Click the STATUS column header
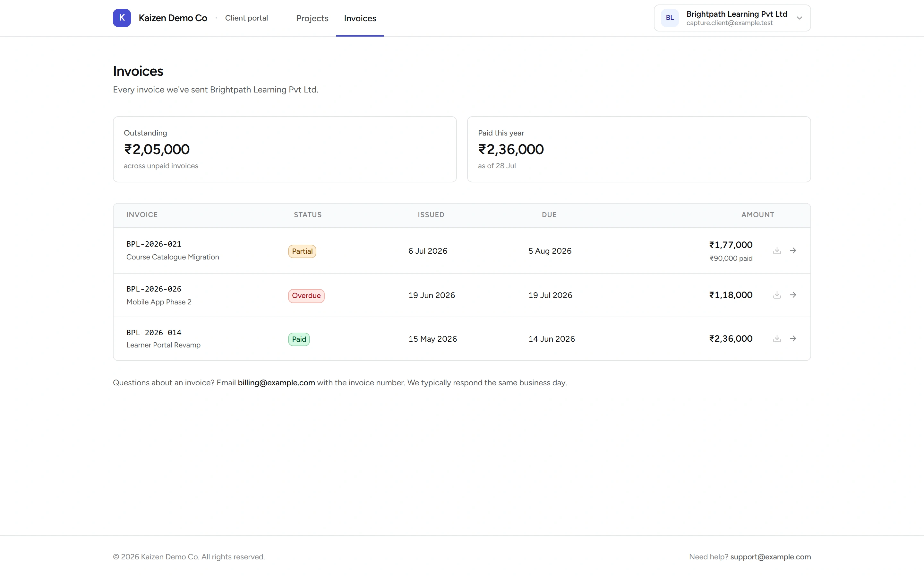The image size is (924, 578). point(308,215)
